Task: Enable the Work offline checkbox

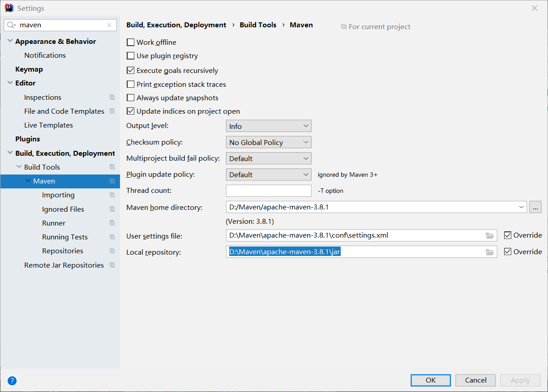Action: point(131,43)
